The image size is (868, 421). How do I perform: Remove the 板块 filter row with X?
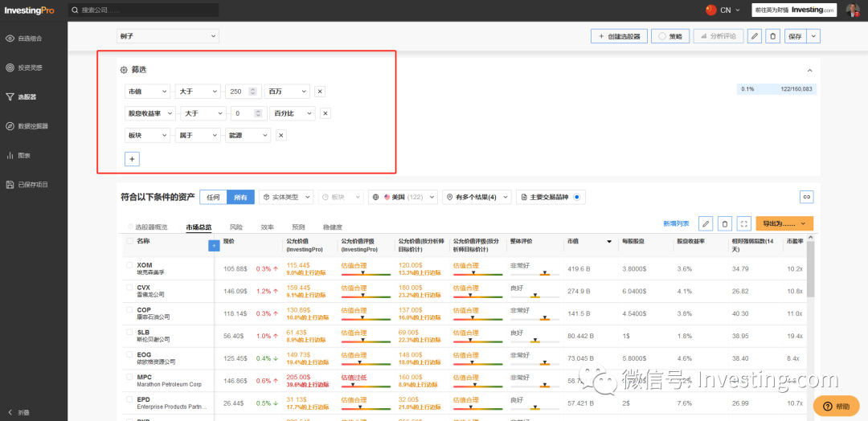point(281,136)
